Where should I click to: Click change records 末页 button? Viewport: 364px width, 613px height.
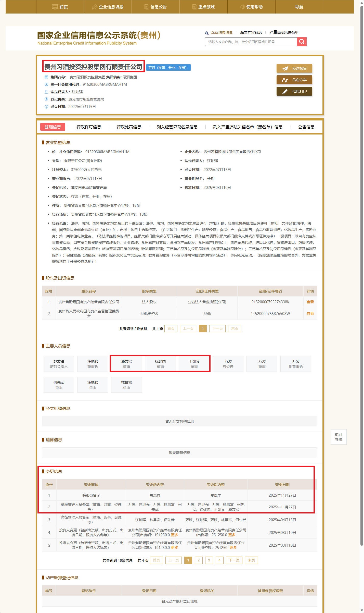pos(251,560)
